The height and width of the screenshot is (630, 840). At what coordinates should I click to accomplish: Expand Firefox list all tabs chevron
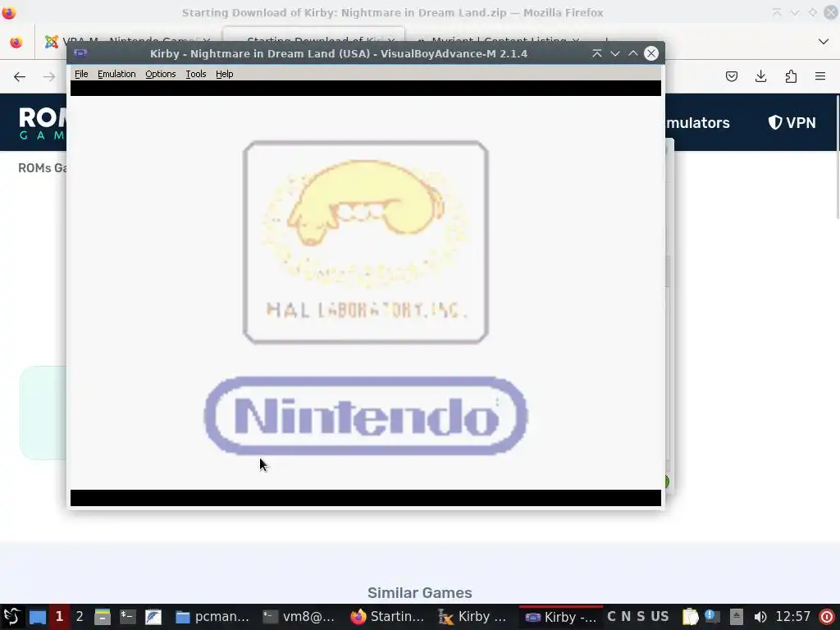(824, 41)
